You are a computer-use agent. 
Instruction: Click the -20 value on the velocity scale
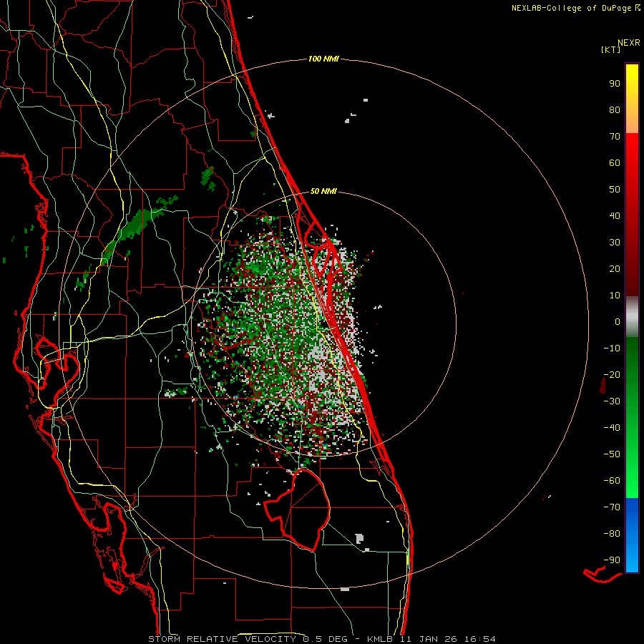(x=612, y=375)
